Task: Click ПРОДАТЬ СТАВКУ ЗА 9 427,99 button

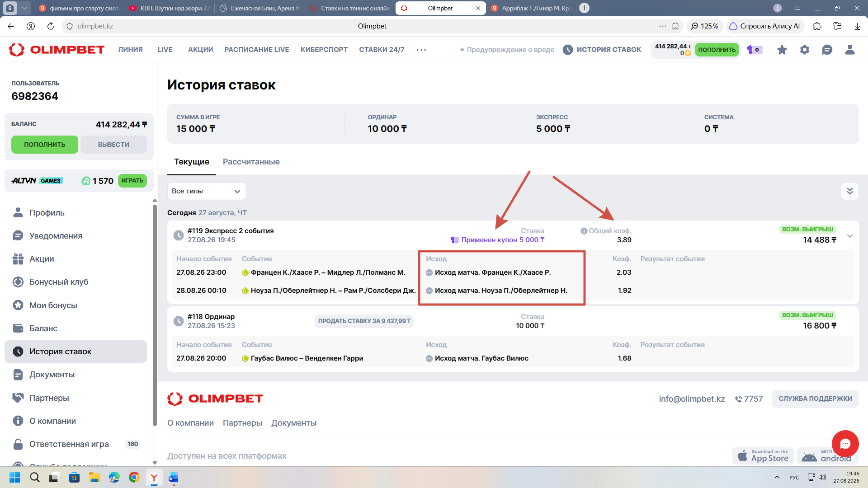Action: coord(364,321)
